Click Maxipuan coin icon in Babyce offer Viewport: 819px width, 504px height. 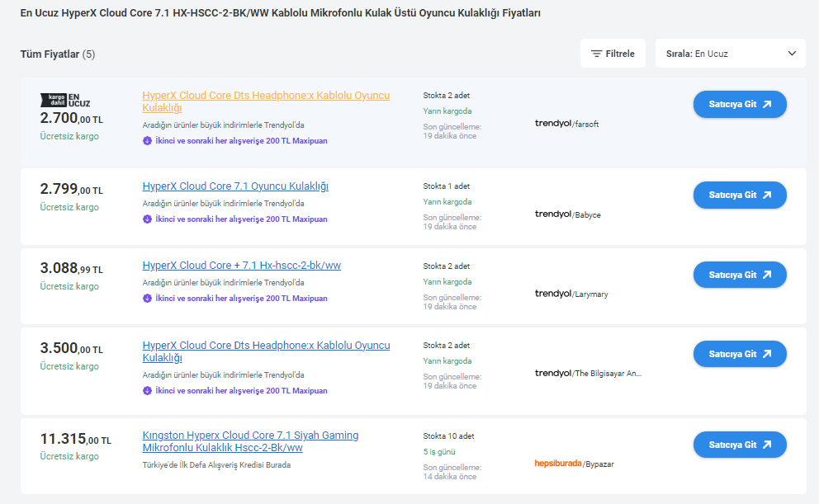click(x=147, y=219)
